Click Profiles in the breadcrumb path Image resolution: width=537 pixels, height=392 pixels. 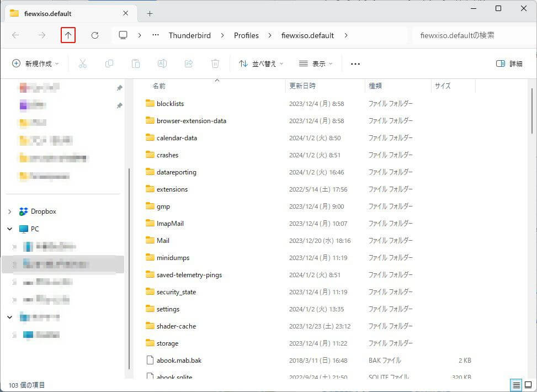tap(246, 35)
